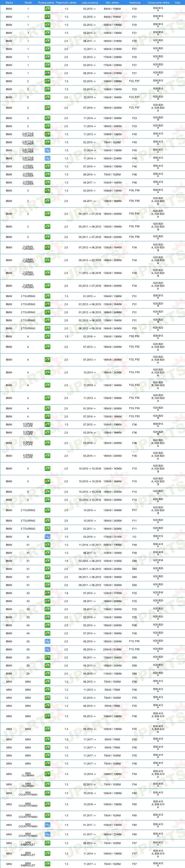Click the 09.2014 -> production date cell
This screenshot has height=868, width=185.
point(90,174)
